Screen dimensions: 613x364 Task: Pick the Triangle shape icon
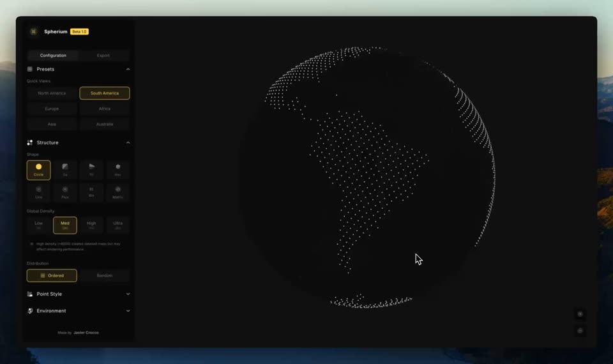[x=91, y=170]
